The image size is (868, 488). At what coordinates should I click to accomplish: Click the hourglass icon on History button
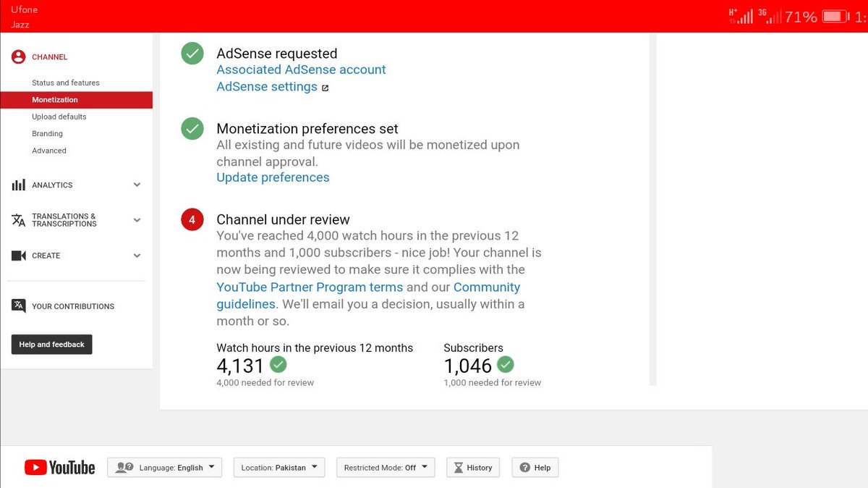coord(458,468)
